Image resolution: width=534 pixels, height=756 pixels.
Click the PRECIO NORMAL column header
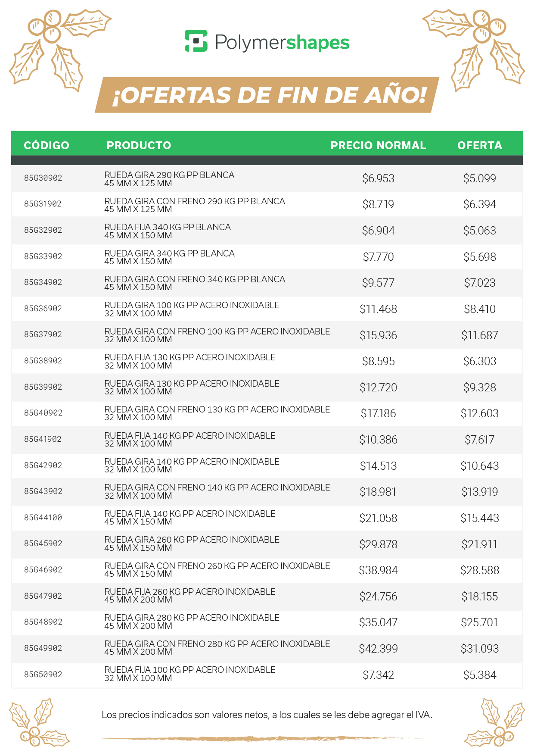pyautogui.click(x=378, y=145)
